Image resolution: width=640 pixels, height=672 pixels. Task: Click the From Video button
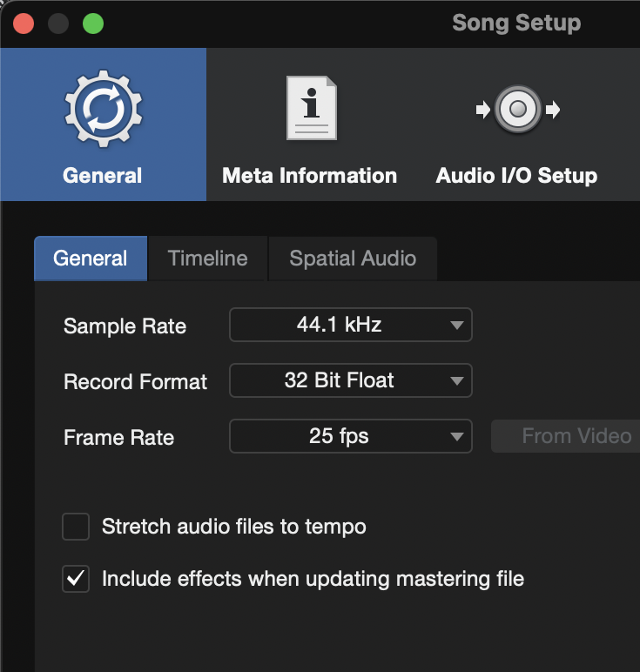(x=566, y=436)
